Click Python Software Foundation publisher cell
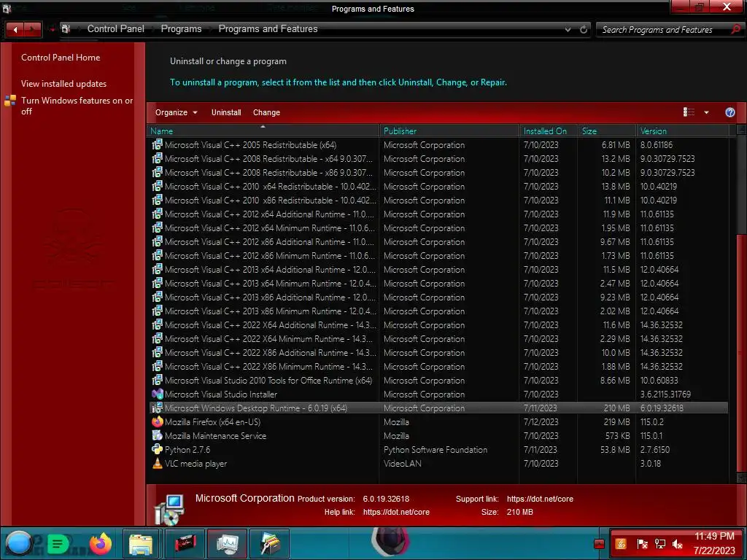 (436, 449)
